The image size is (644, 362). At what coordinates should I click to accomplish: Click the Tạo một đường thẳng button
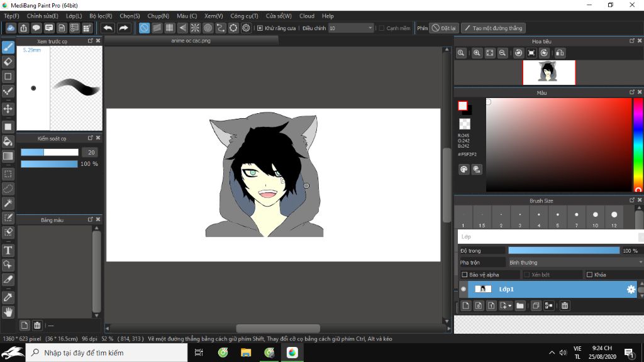(492, 28)
